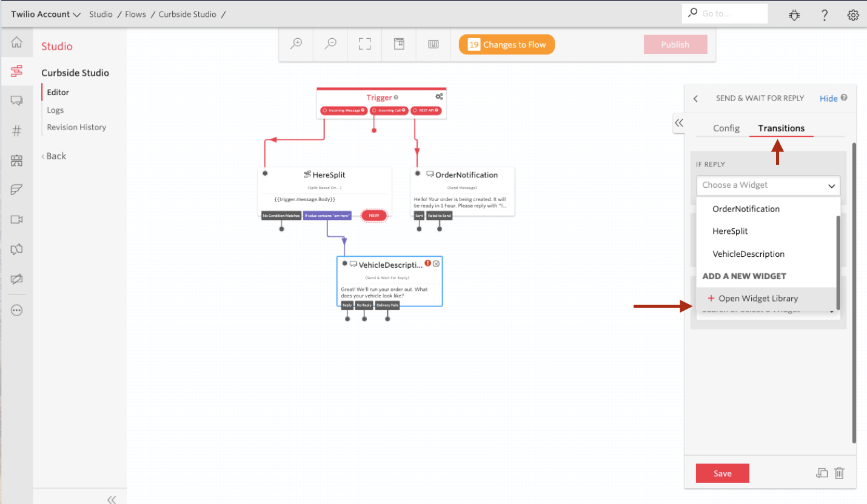Open the help question mark in the top bar

[825, 15]
